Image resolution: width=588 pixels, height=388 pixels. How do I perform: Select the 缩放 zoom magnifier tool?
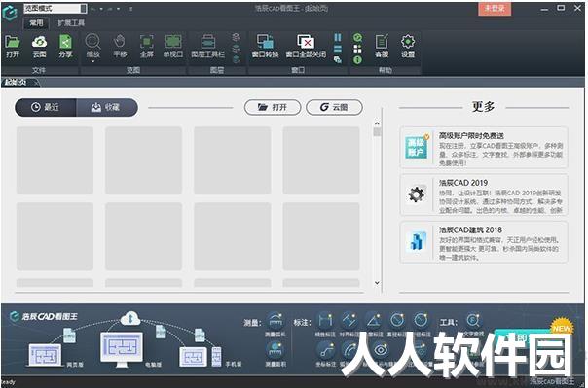click(x=92, y=45)
